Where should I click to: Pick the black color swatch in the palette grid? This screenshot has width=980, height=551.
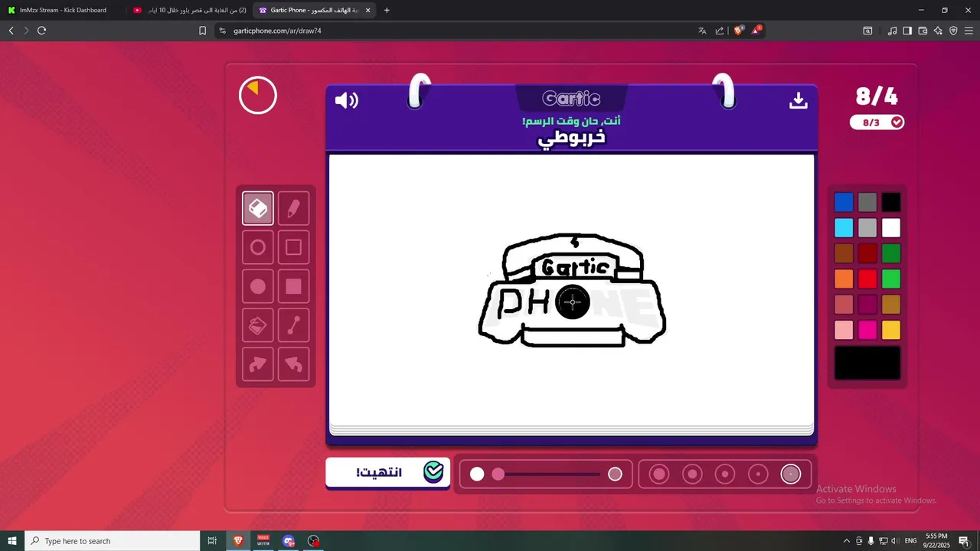click(x=891, y=202)
